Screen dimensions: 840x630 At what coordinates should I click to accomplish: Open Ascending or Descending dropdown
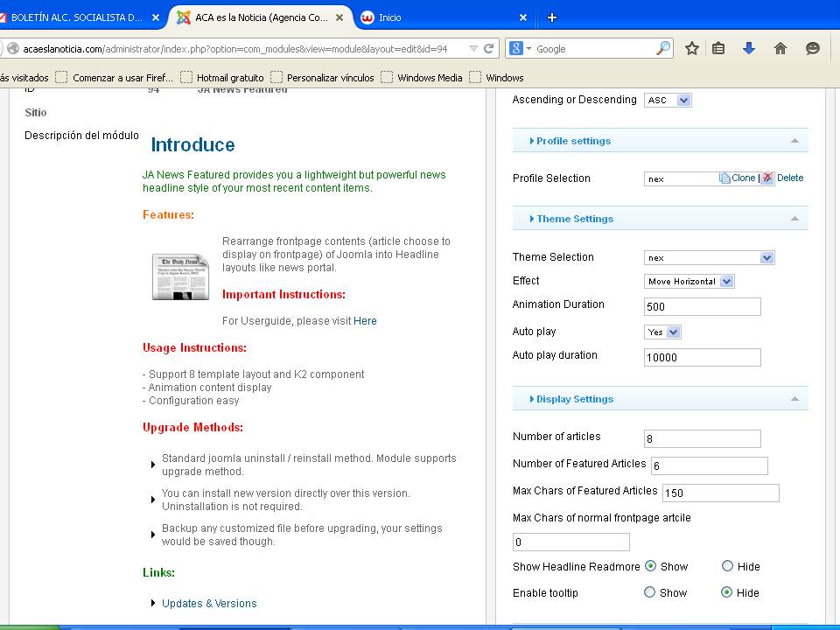(x=668, y=100)
